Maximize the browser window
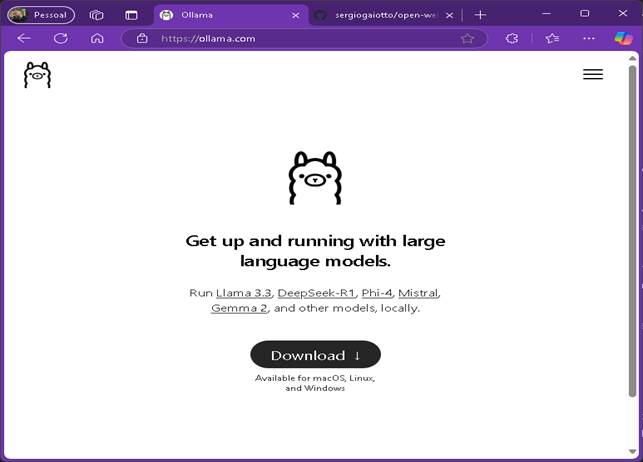Image resolution: width=643 pixels, height=462 pixels. point(584,14)
